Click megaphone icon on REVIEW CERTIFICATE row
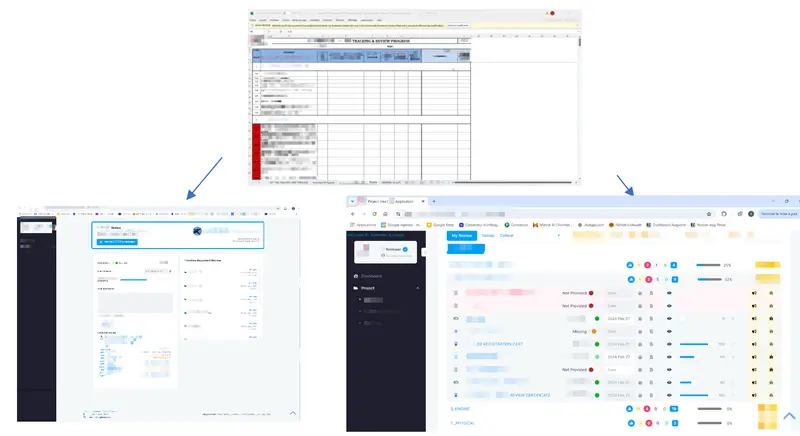Image resolution: width=800 pixels, height=436 pixels. 753,393
